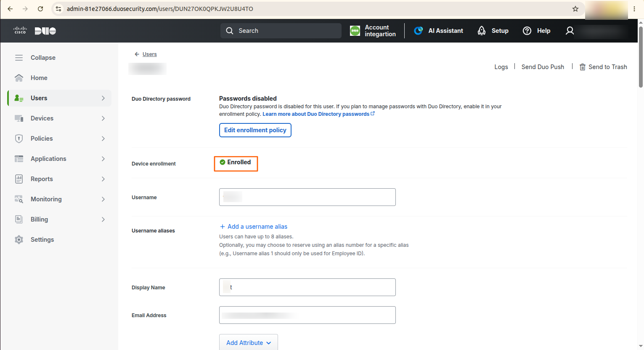Click the trash can icon
Screen dimensions: 644x350
pyautogui.click(x=583, y=67)
